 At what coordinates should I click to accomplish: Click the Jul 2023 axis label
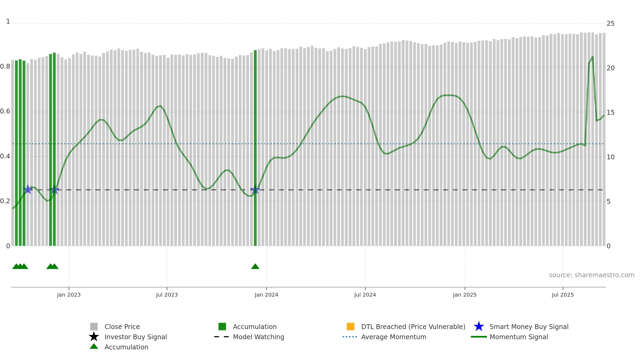(167, 295)
